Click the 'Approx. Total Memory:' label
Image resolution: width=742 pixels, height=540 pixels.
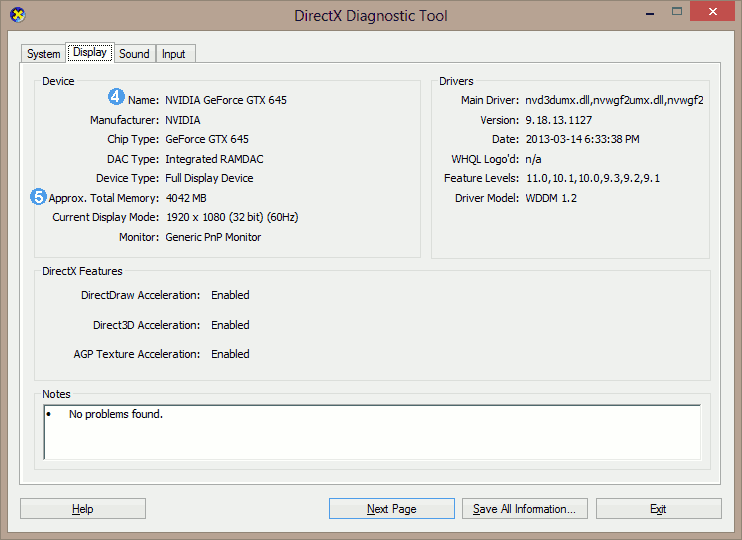(104, 198)
